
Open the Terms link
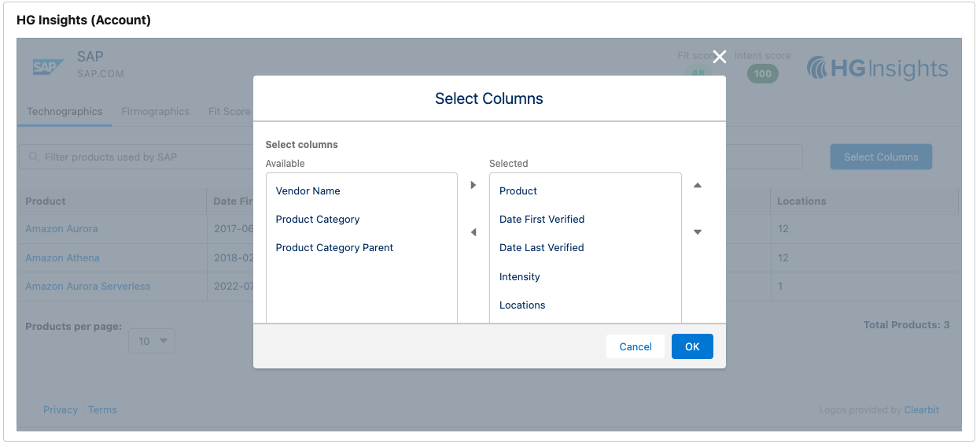102,410
